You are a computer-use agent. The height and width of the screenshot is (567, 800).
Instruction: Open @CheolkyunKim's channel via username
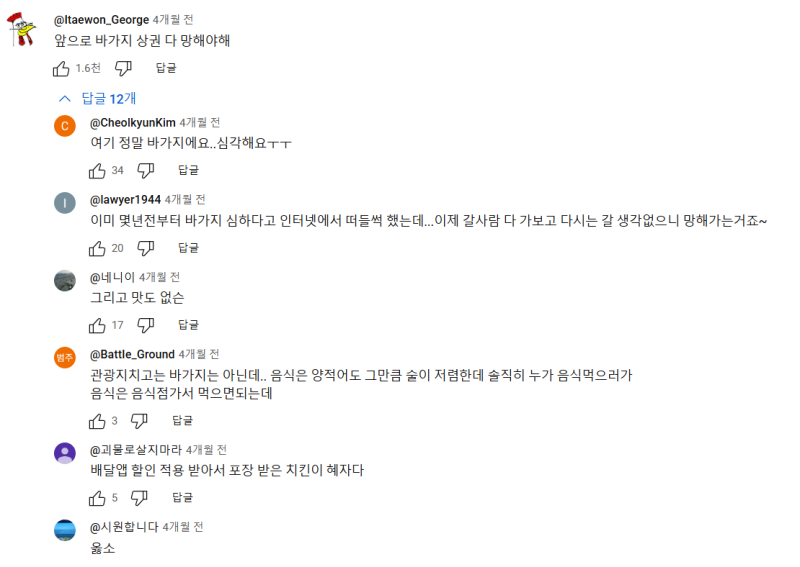(133, 122)
